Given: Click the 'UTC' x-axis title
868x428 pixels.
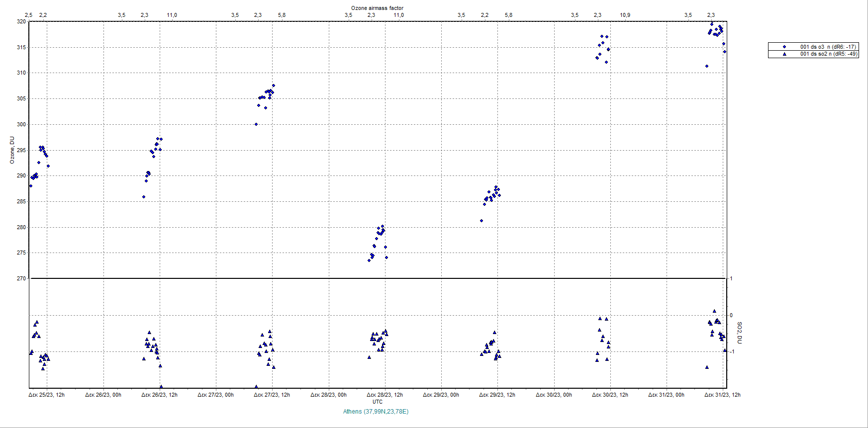Looking at the screenshot, I should point(378,402).
